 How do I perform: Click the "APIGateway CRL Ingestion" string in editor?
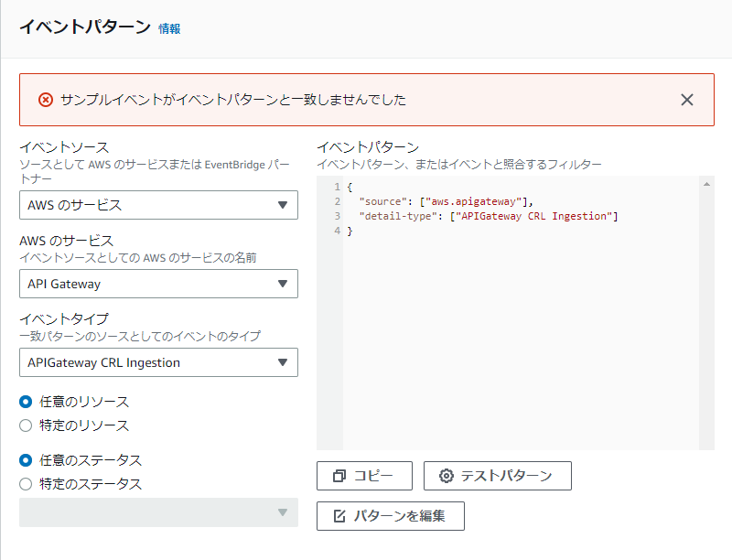(x=533, y=216)
